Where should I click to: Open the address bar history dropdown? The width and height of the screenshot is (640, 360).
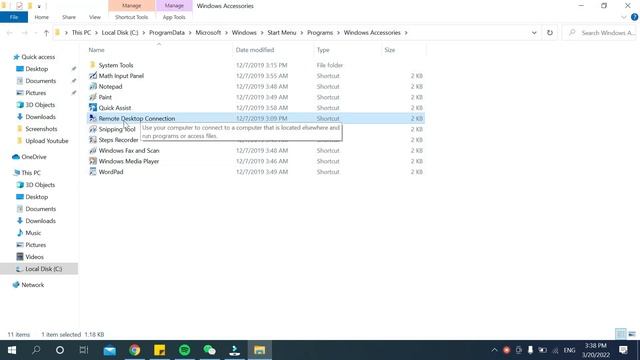534,33
